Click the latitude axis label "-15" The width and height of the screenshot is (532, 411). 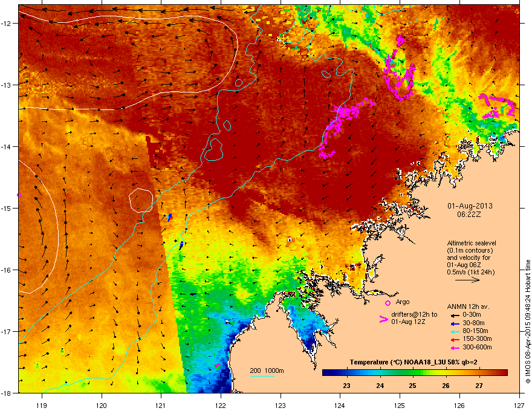point(7,208)
